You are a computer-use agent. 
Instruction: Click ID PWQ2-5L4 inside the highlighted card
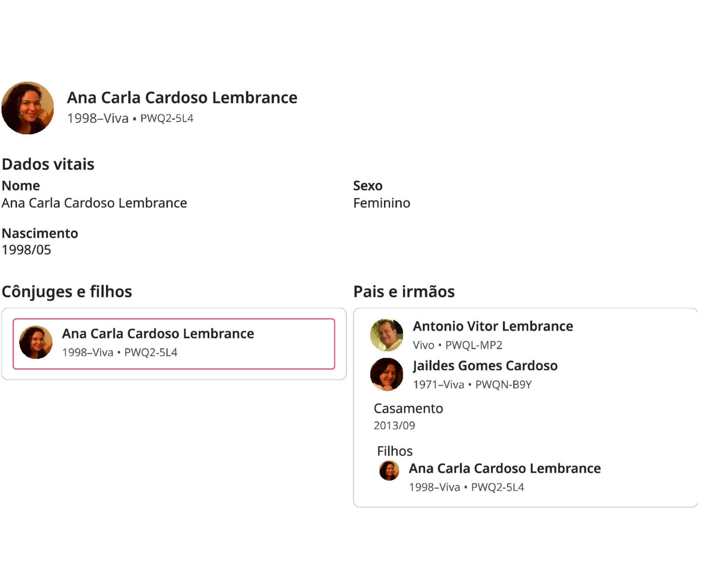click(x=151, y=352)
